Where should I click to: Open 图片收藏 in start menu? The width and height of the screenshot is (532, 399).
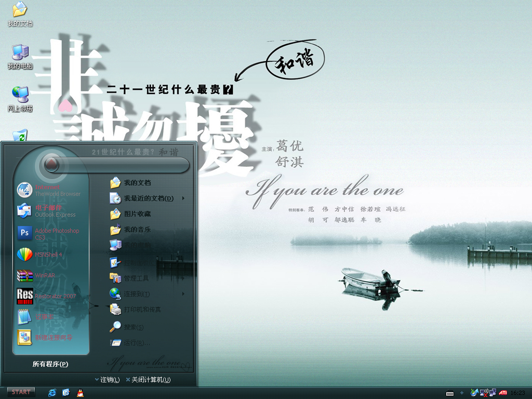[x=130, y=214]
